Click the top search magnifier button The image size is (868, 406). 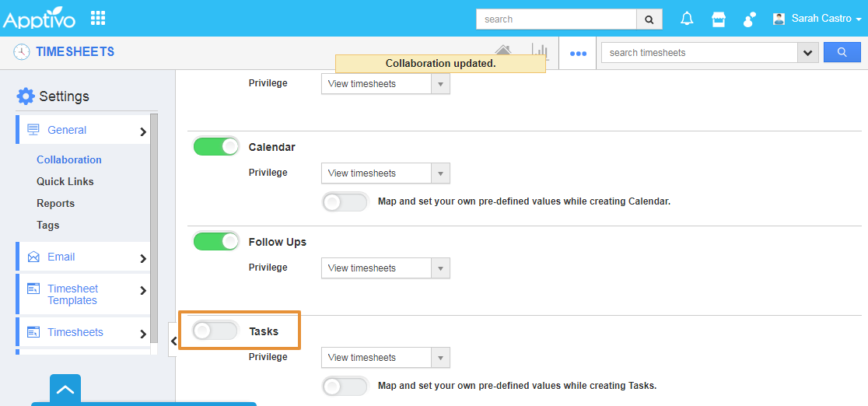pyautogui.click(x=649, y=19)
